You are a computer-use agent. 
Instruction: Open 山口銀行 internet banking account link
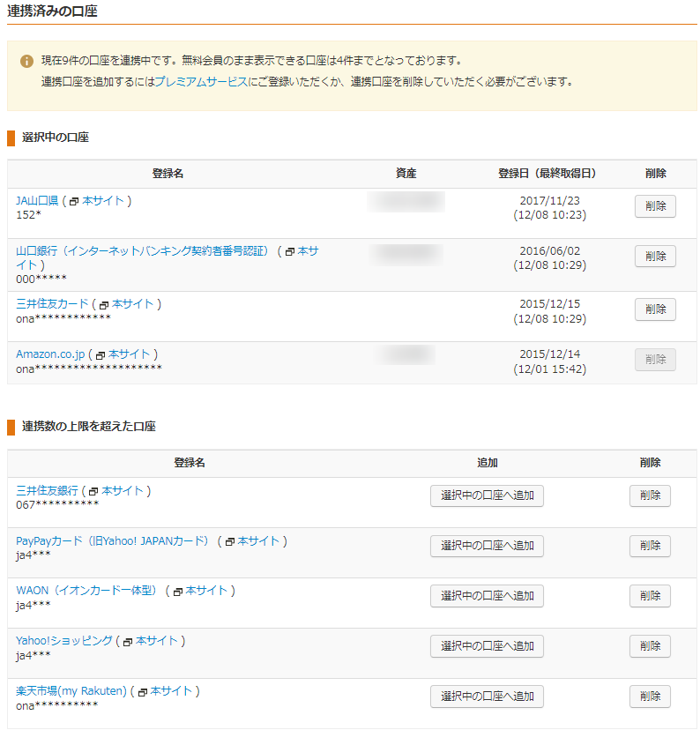tap(143, 251)
